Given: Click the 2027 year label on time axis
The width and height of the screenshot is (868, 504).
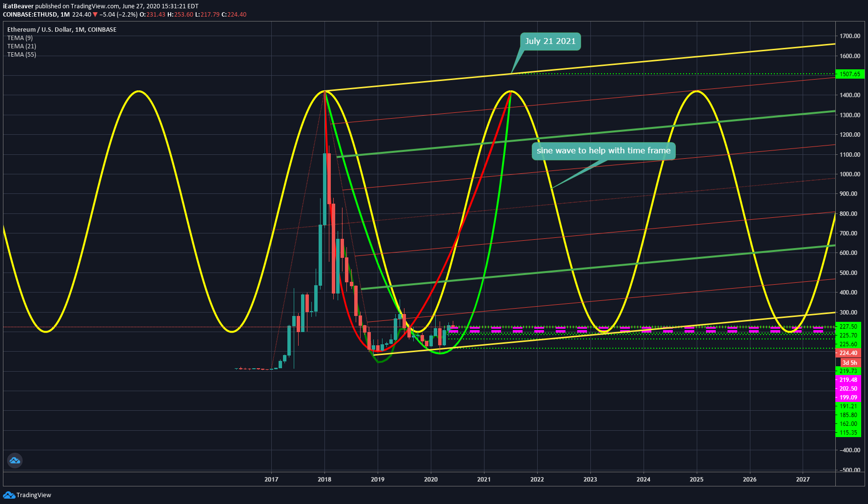Looking at the screenshot, I should point(803,479).
